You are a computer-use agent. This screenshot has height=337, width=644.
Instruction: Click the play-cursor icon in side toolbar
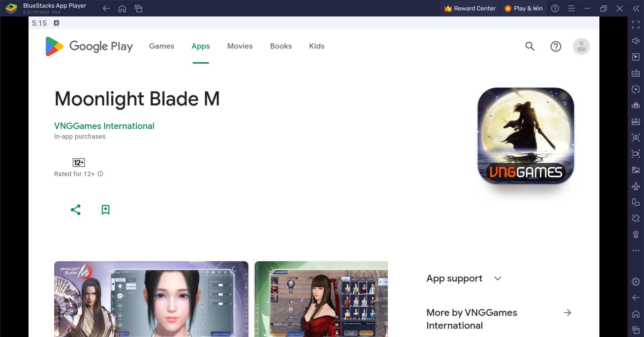coord(636,57)
